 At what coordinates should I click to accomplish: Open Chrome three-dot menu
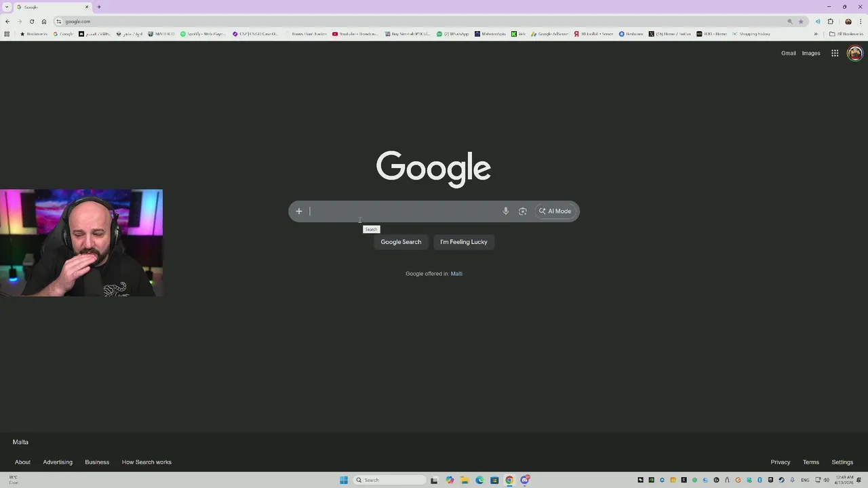point(860,21)
